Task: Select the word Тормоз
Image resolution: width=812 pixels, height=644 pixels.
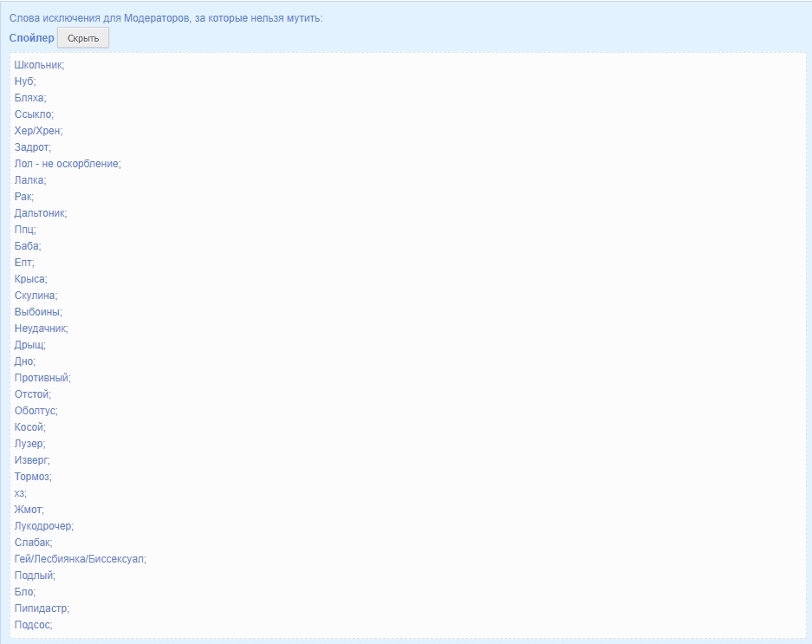Action: click(33, 477)
